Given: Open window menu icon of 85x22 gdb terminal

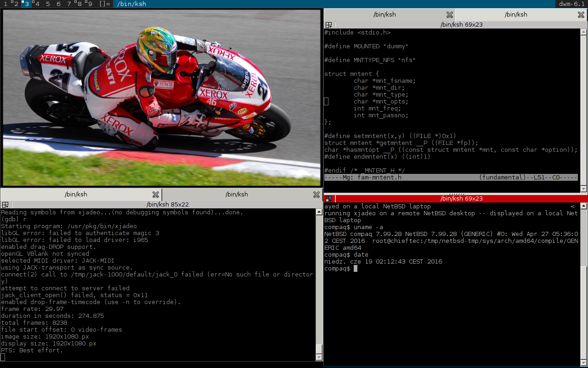Looking at the screenshot, I should point(6,205).
